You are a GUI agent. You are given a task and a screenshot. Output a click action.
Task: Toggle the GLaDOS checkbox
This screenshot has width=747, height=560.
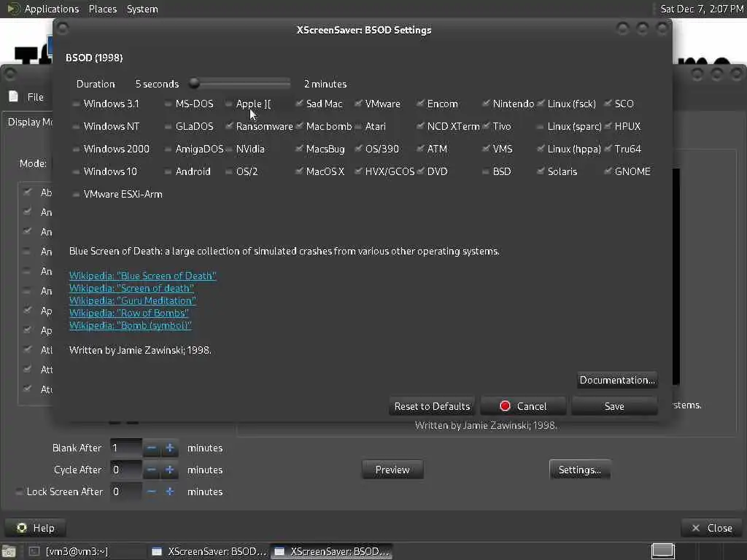[168, 127]
